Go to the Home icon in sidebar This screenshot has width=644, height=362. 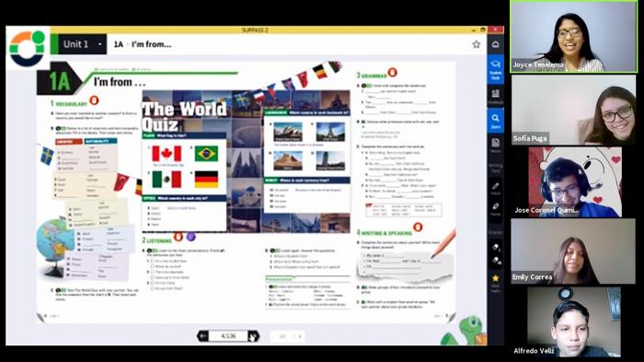495,44
